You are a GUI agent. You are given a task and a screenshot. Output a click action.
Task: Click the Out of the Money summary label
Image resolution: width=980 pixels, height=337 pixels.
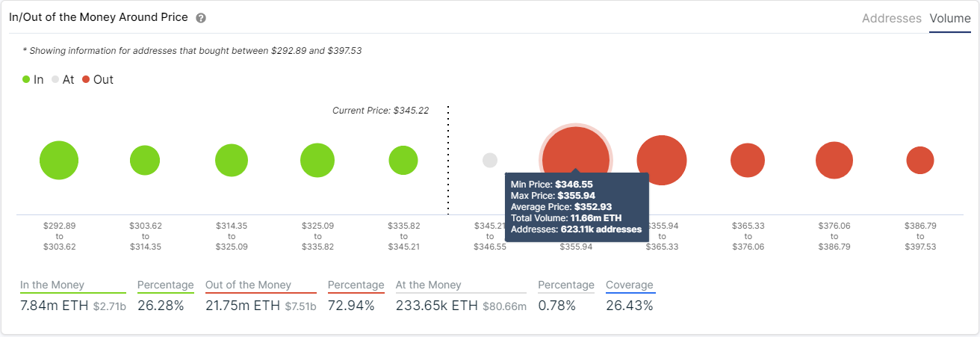[x=248, y=285]
